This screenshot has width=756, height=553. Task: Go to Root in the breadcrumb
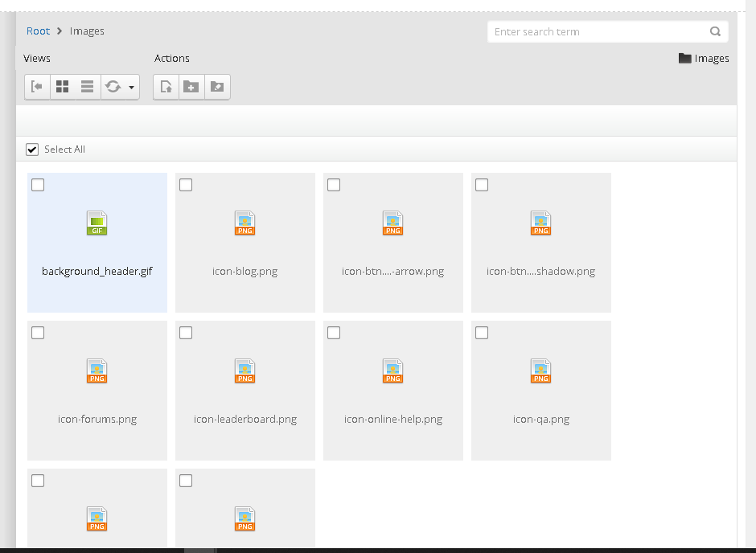tap(38, 31)
